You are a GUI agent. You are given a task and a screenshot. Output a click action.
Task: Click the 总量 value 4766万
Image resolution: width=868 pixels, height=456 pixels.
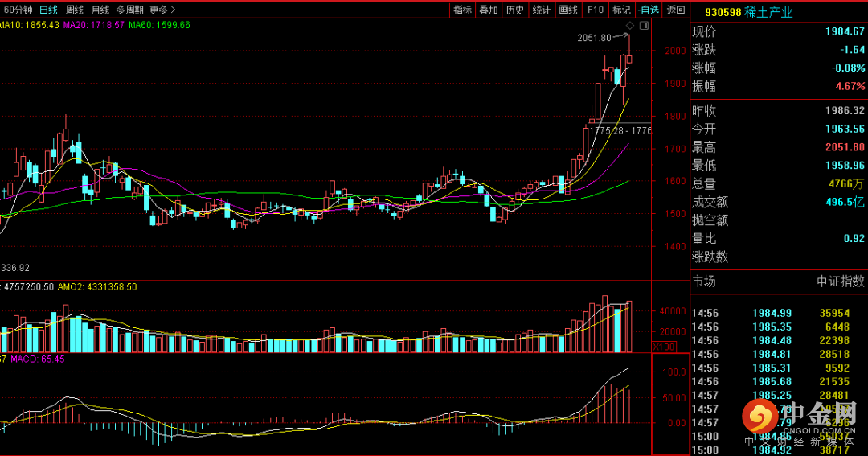845,184
